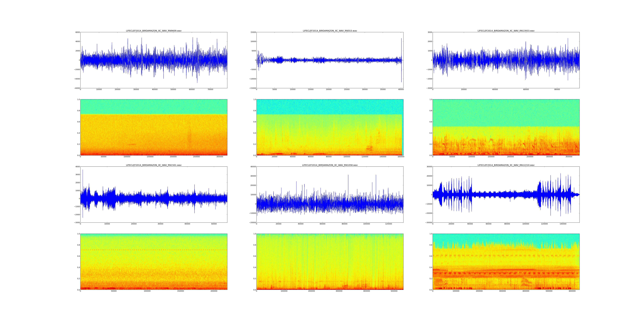Click inside the RN12210 waveform plot
Viewport: 644px width, 322px height.
click(x=506, y=194)
